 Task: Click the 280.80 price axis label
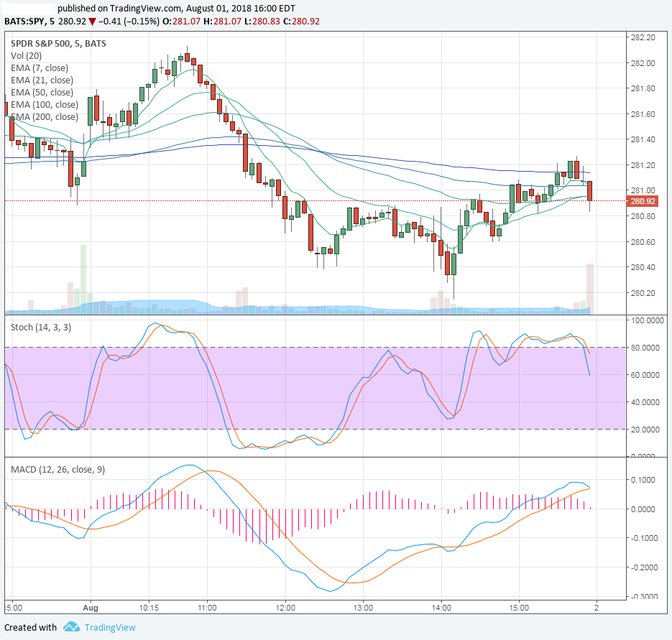click(x=643, y=216)
